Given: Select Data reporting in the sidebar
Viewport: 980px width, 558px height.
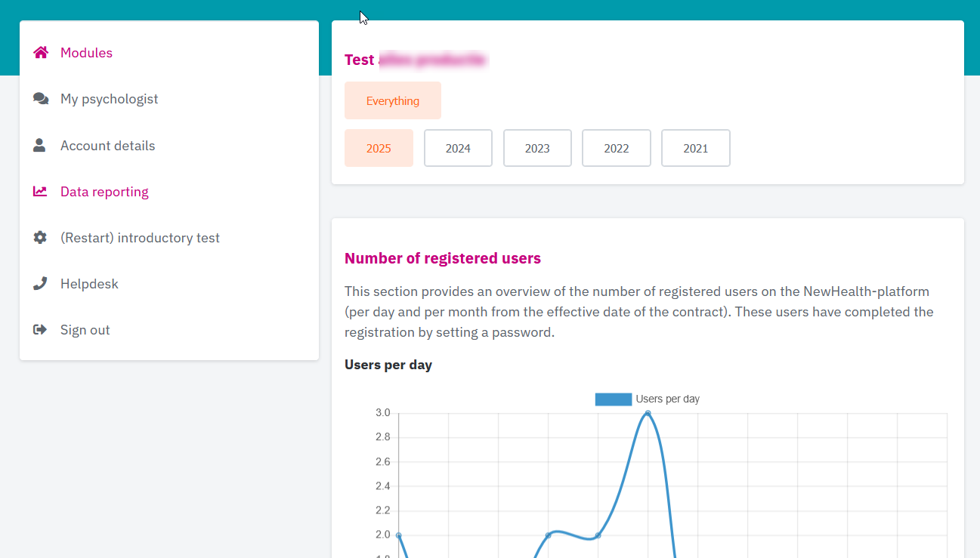Looking at the screenshot, I should point(104,192).
